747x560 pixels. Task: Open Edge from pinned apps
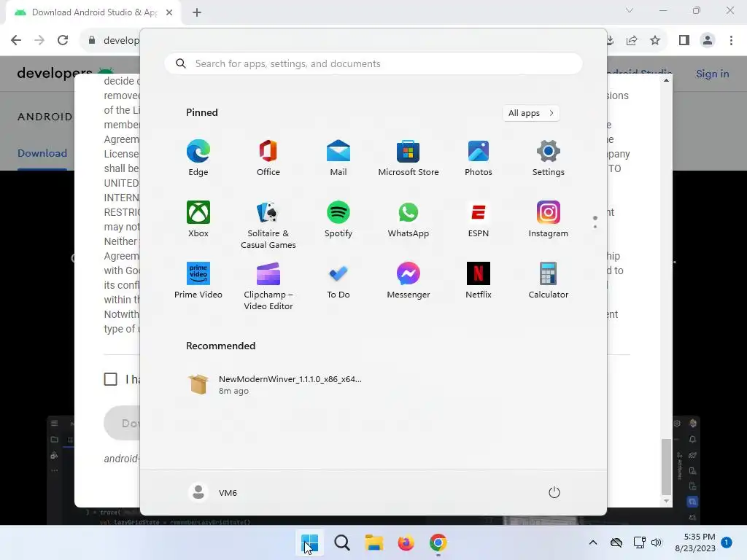pos(198,158)
